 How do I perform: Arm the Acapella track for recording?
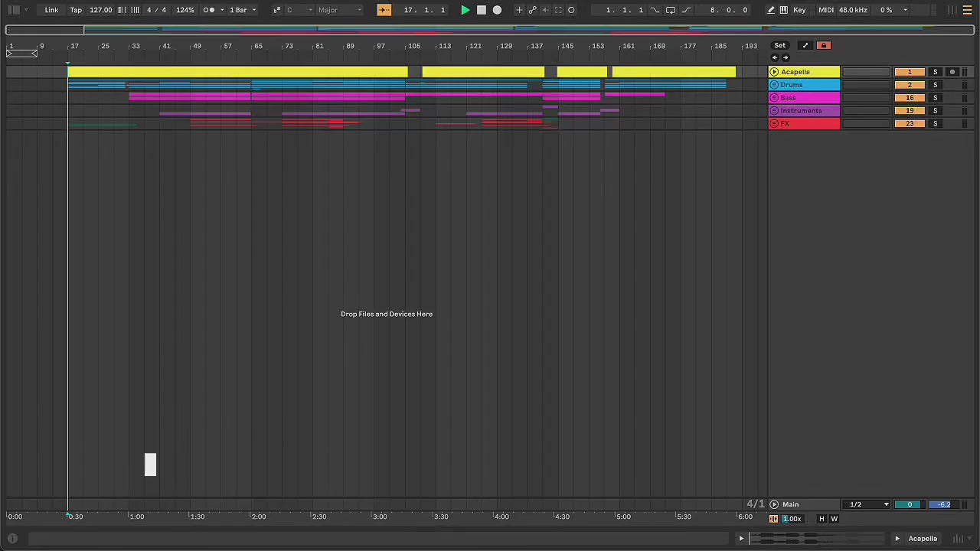952,72
